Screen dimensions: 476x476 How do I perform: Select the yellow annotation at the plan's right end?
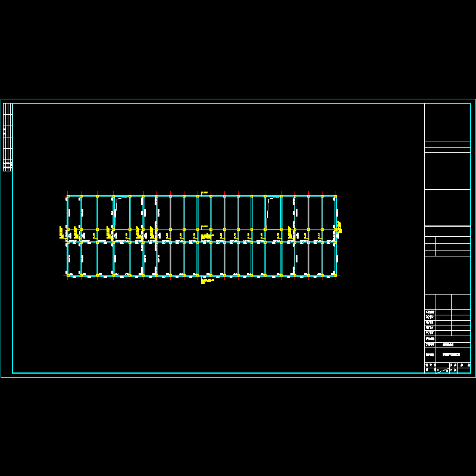339,227
